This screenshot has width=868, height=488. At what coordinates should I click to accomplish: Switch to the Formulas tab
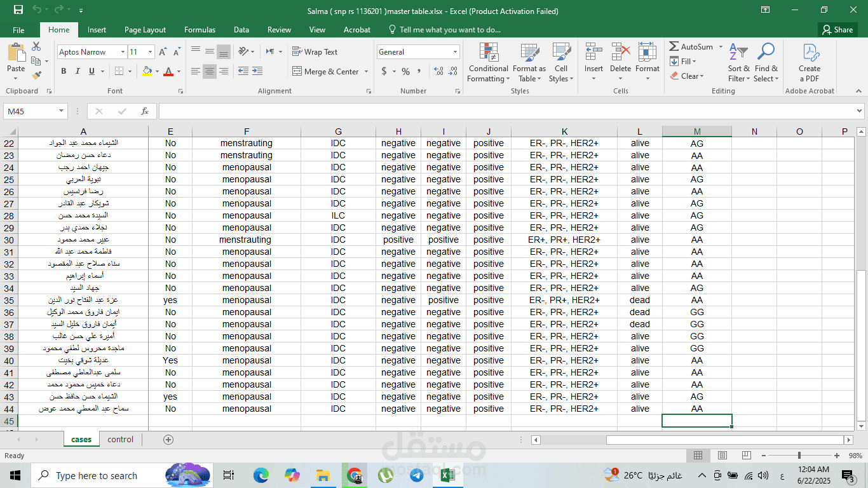(200, 30)
